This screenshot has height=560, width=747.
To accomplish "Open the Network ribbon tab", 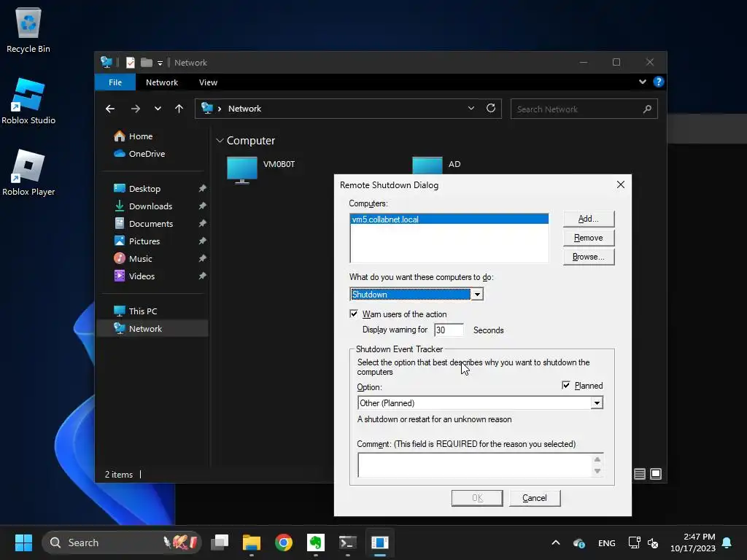I will (162, 82).
